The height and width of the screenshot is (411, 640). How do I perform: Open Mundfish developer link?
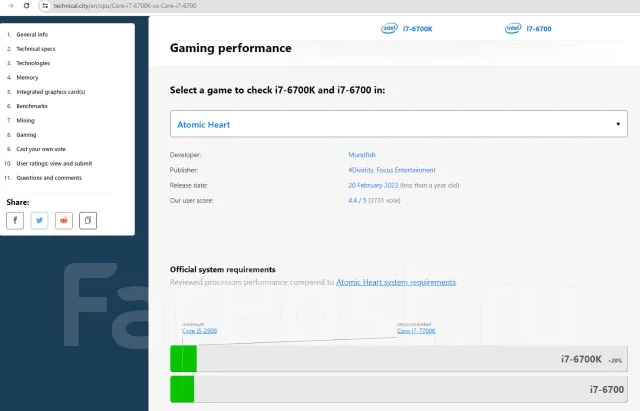362,155
